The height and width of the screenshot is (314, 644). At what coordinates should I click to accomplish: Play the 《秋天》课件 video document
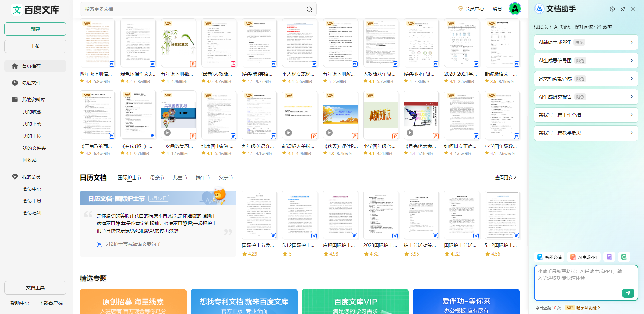pos(329,133)
